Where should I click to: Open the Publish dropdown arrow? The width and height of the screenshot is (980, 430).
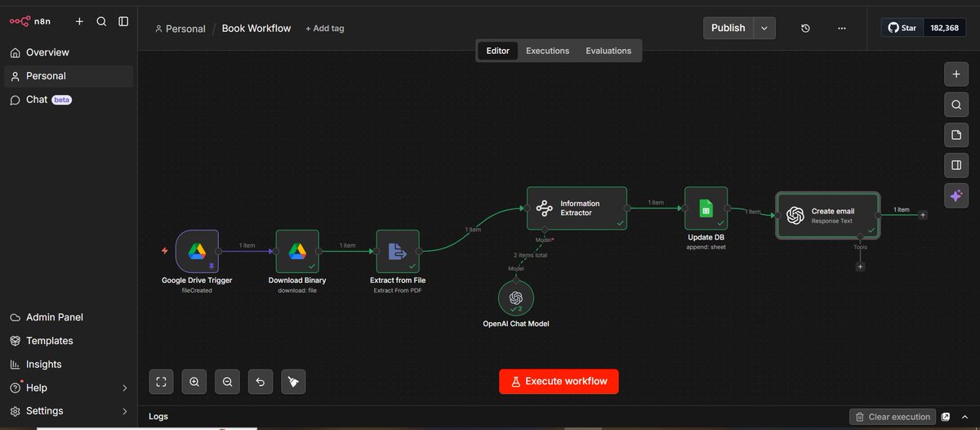point(764,28)
